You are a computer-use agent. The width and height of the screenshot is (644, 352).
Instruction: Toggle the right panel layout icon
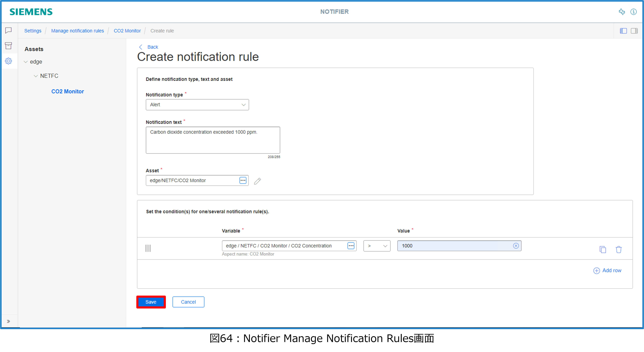pos(634,31)
